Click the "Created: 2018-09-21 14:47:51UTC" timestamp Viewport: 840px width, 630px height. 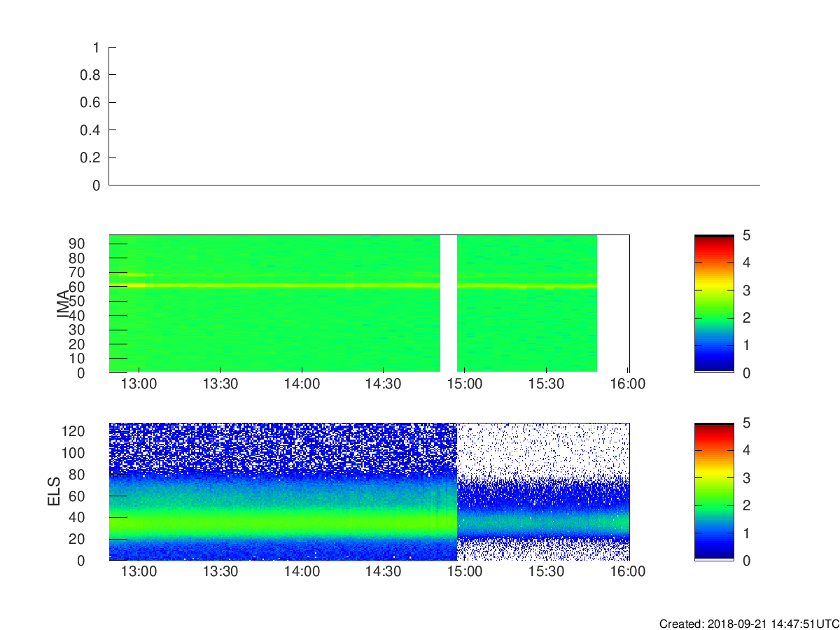tap(749, 624)
